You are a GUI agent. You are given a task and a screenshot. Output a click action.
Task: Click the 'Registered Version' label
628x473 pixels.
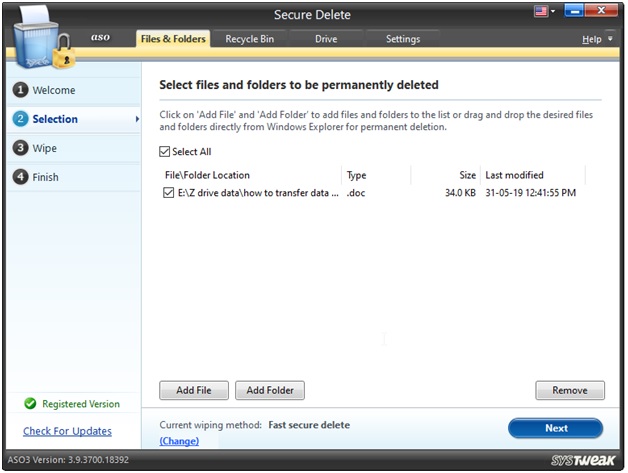tap(81, 404)
